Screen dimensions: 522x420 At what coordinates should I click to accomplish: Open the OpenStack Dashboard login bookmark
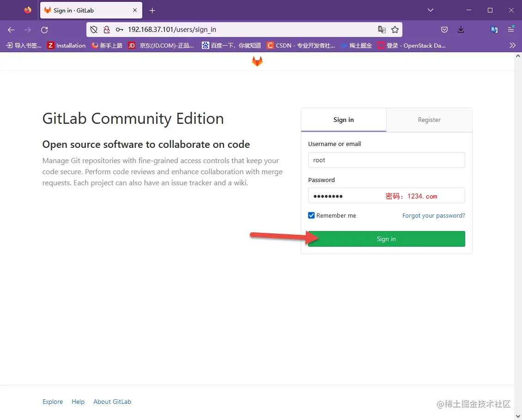(x=412, y=45)
